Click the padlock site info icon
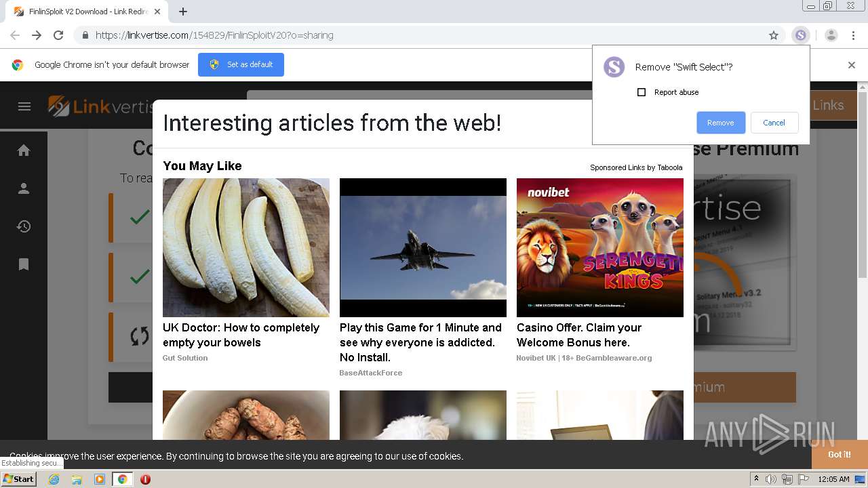This screenshot has width=868, height=488. click(85, 35)
